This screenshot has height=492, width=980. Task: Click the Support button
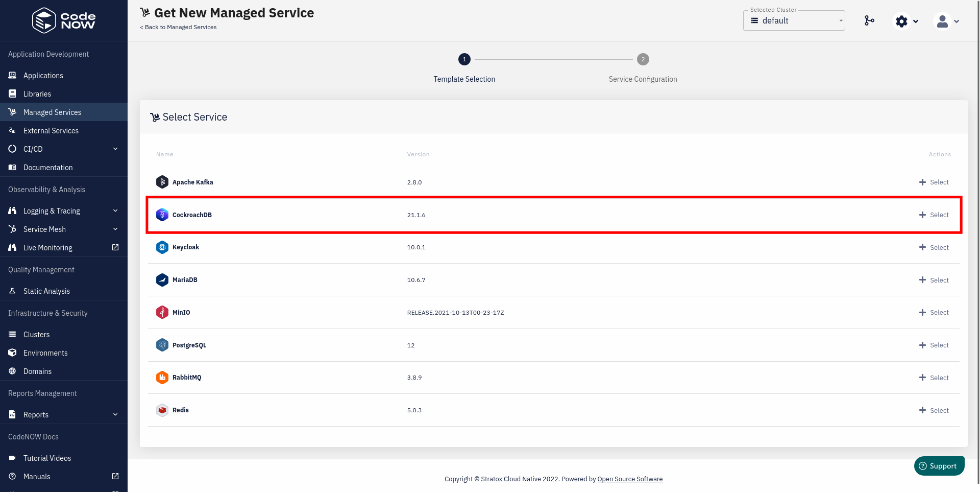(939, 466)
